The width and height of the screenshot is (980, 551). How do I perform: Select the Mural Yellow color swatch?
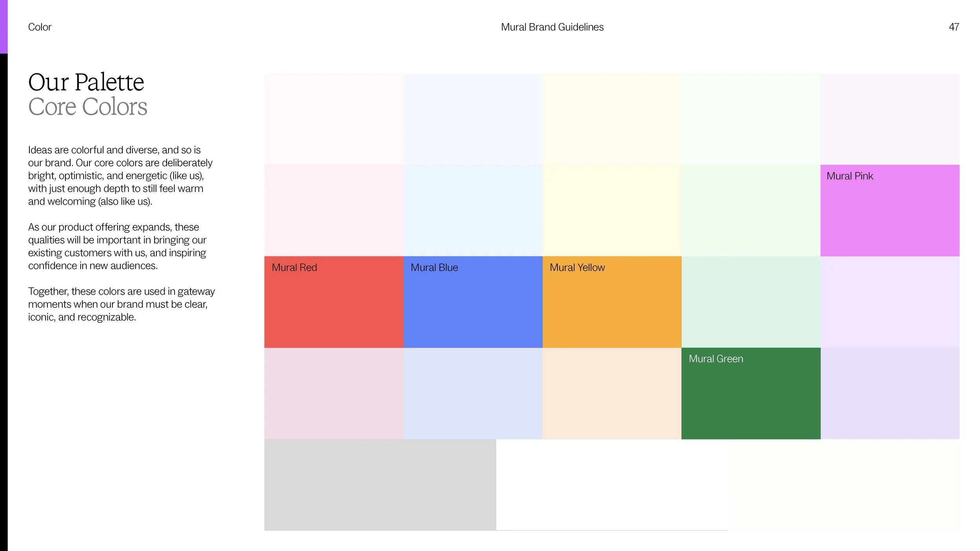point(612,302)
